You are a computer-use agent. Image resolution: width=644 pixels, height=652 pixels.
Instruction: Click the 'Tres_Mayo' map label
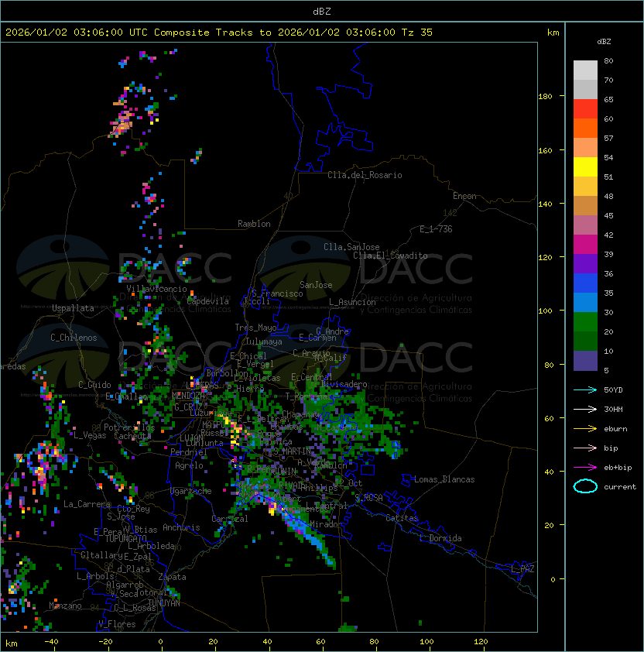coord(255,328)
